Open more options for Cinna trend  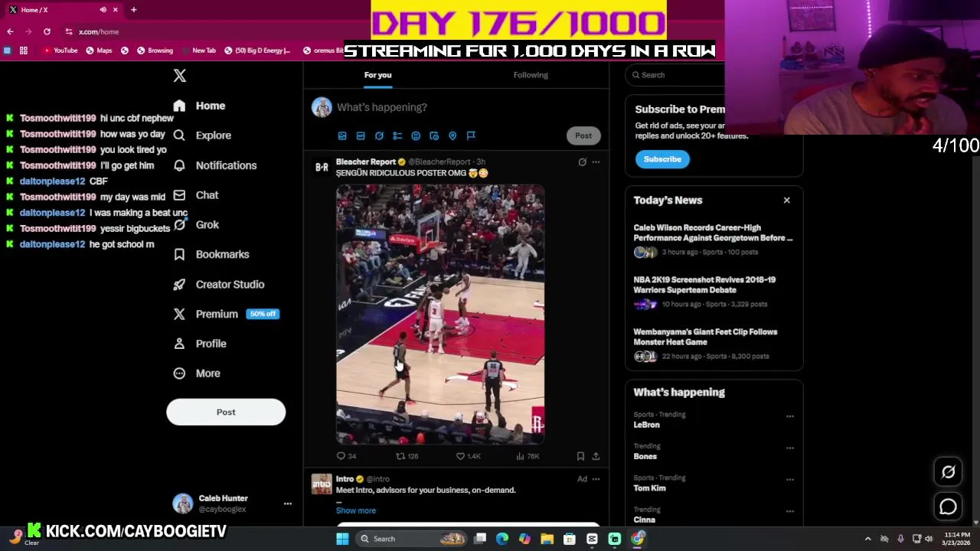click(789, 511)
